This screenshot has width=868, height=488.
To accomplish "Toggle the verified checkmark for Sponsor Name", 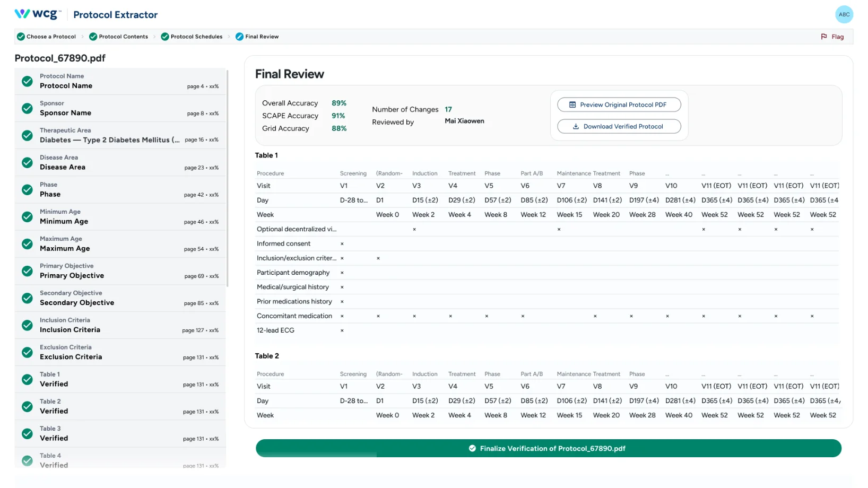I will (x=27, y=108).
